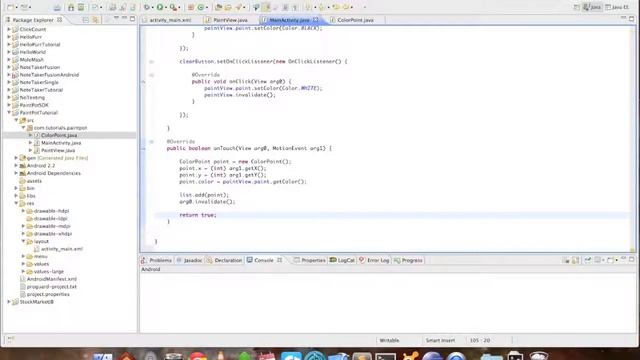This screenshot has width=640, height=360.
Task: Open the Debug dropdown arrow
Action: click(152, 7)
